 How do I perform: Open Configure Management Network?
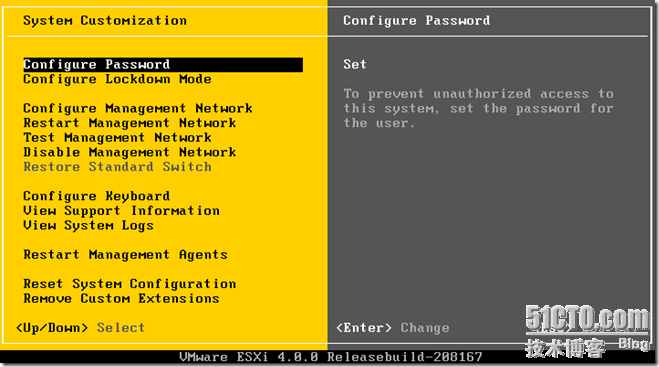[138, 109]
